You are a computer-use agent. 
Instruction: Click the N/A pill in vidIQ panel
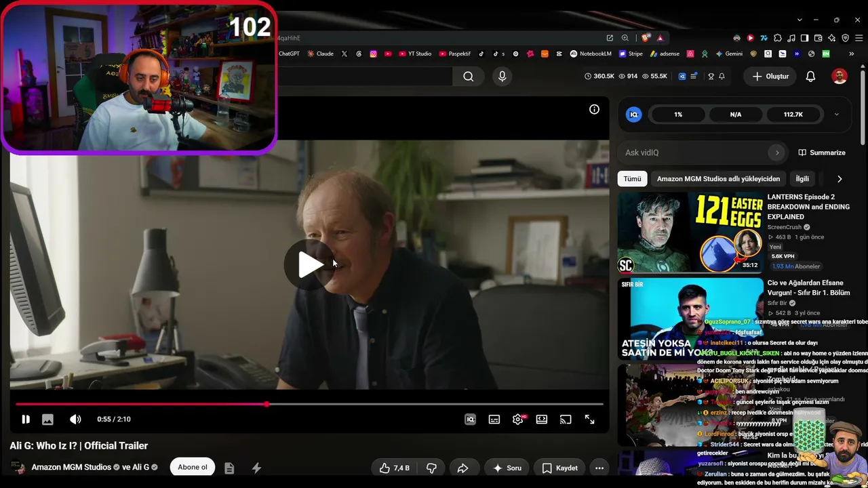(736, 115)
